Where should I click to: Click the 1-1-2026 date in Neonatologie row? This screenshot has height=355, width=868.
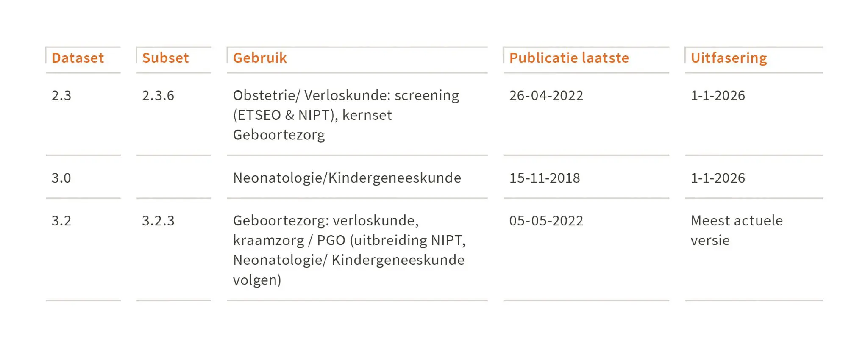(718, 178)
